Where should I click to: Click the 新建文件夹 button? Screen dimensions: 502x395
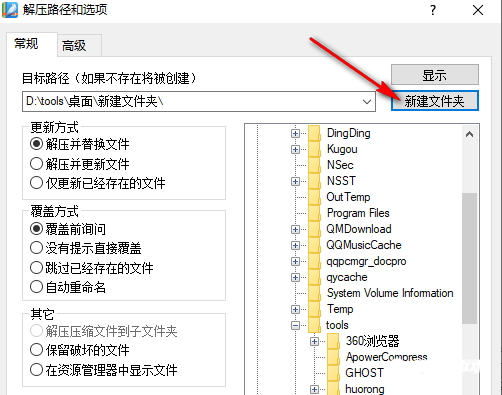click(435, 101)
